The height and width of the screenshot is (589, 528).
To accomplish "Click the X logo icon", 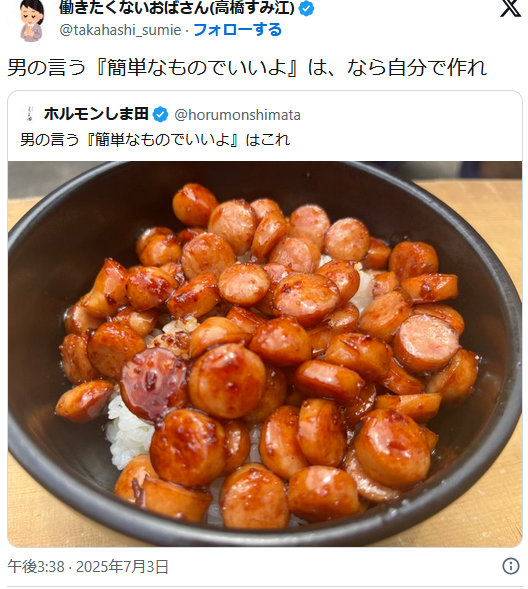I will (510, 8).
